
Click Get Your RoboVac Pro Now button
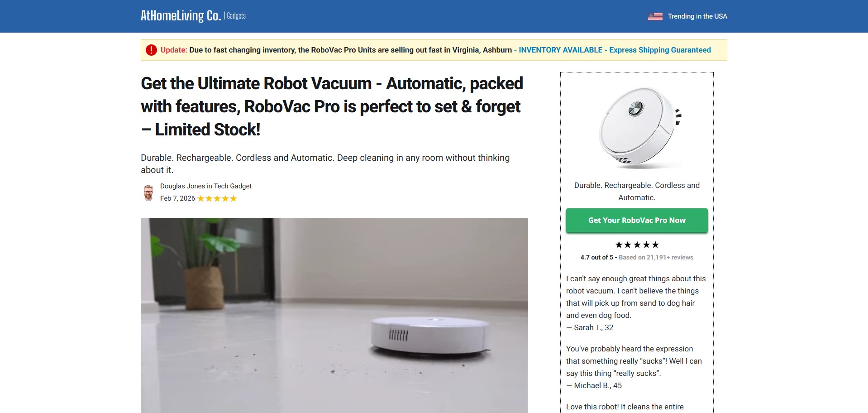click(637, 220)
